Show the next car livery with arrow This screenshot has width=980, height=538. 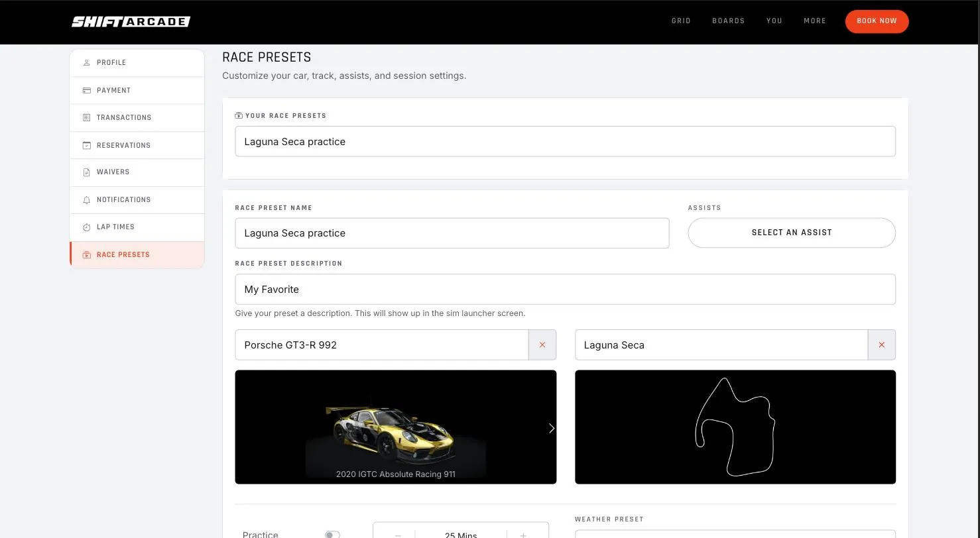click(551, 428)
